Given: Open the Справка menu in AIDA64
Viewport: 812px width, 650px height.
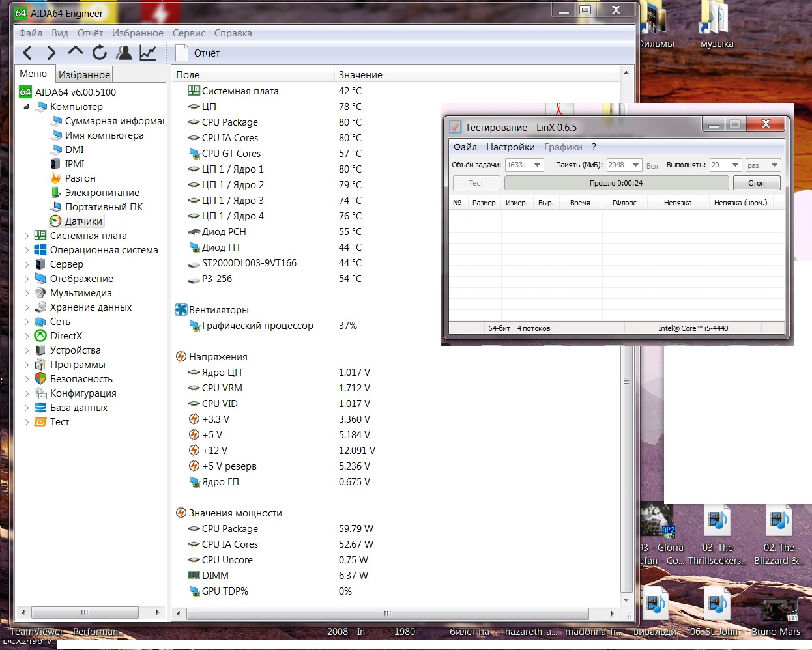Looking at the screenshot, I should pyautogui.click(x=233, y=33).
